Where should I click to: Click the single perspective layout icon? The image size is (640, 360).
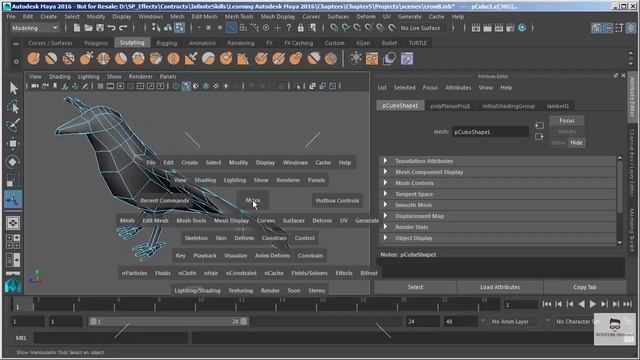point(13,223)
